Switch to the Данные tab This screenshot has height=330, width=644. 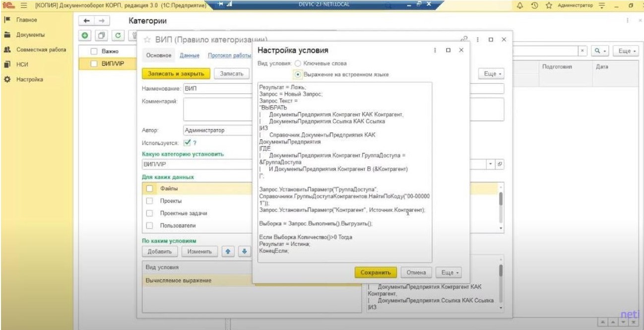click(x=190, y=55)
